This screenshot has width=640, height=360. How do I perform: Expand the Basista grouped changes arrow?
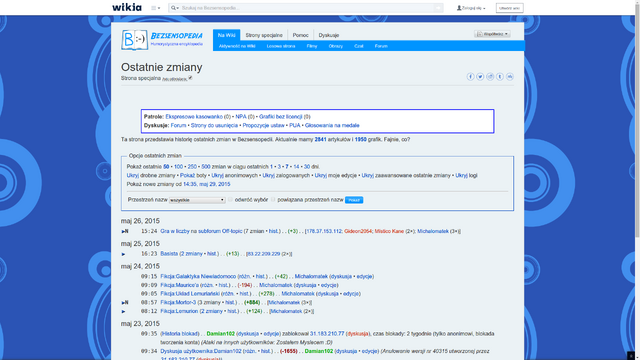coord(123,254)
